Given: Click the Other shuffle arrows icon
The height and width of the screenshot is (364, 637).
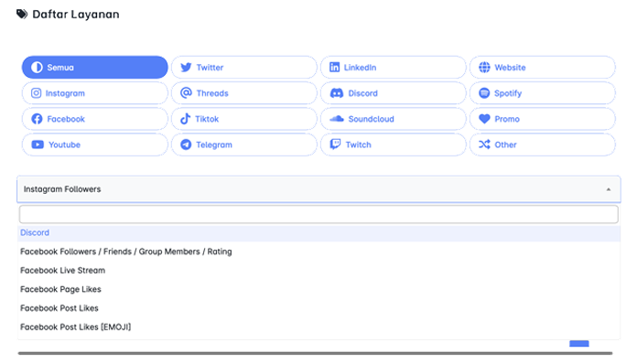Looking at the screenshot, I should [484, 145].
